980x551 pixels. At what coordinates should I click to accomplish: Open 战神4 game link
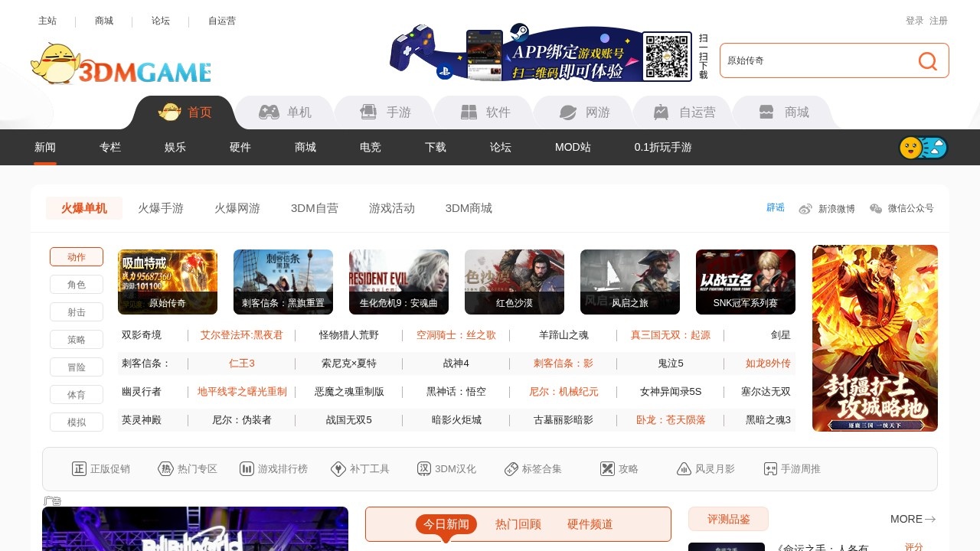pyautogui.click(x=456, y=364)
